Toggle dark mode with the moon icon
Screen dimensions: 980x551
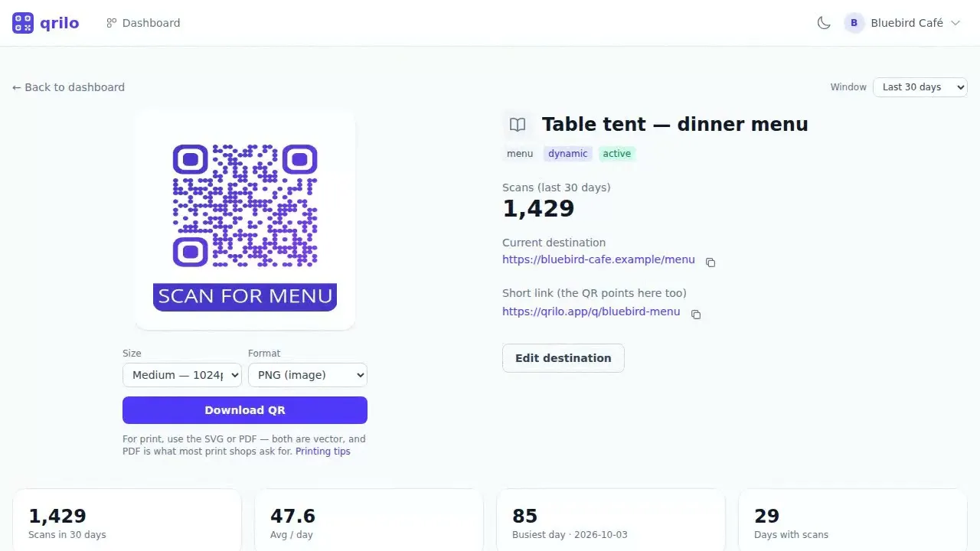[824, 23]
